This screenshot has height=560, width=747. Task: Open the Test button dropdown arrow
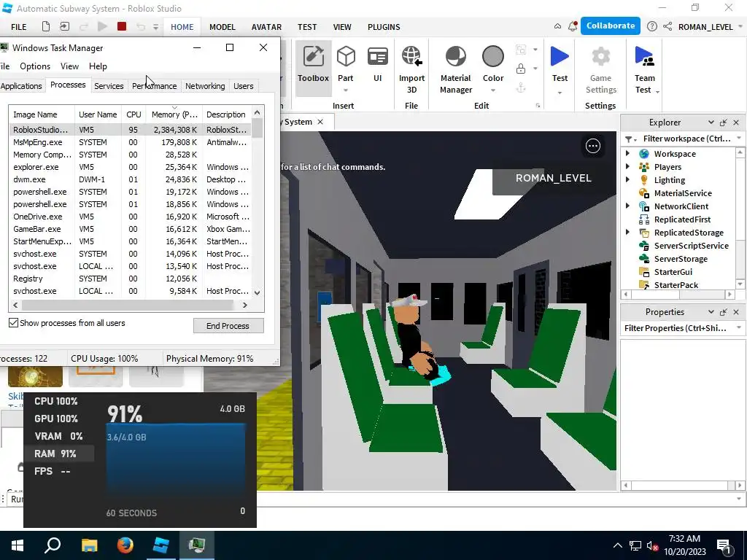560,93
